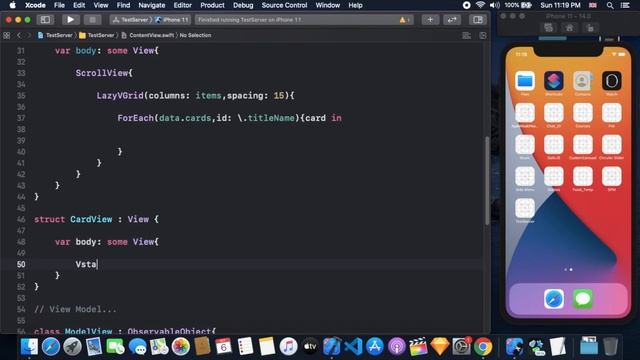The height and width of the screenshot is (360, 640).
Task: Stop the running app
Action: click(x=92, y=20)
